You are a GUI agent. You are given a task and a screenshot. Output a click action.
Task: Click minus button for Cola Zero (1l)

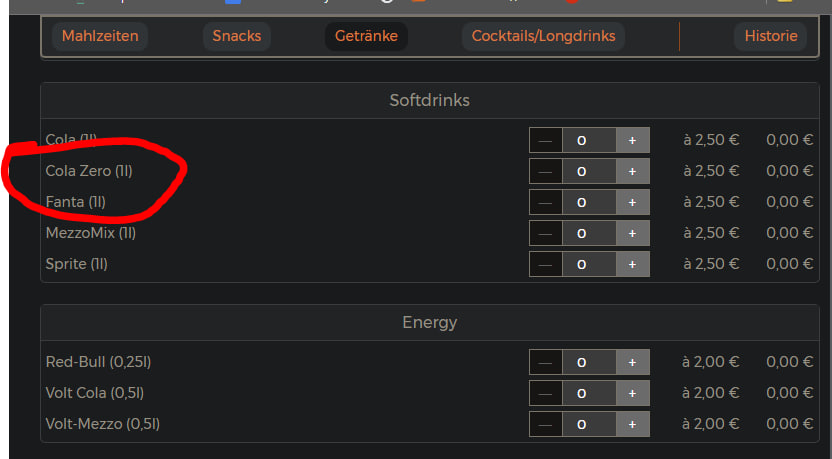point(545,171)
